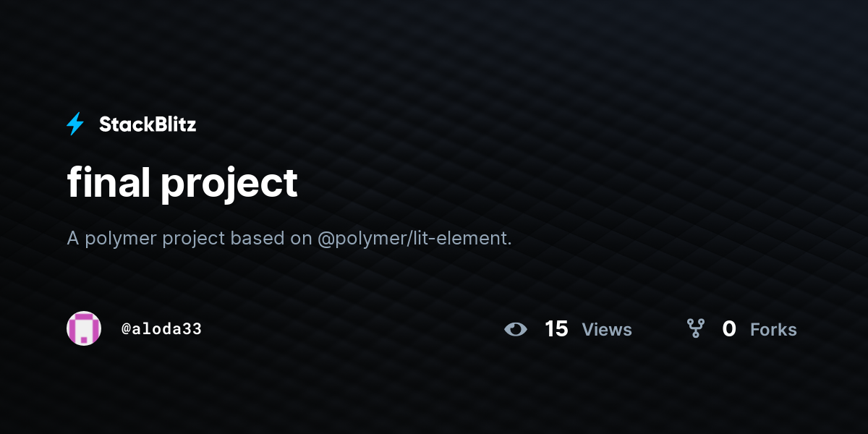Click the views count number 15

tap(556, 329)
